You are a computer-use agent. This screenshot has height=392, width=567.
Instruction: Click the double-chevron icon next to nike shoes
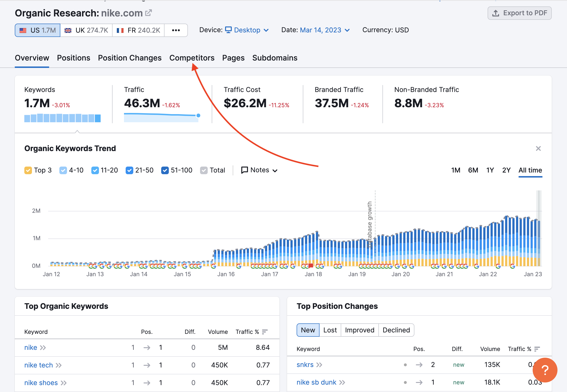coord(64,383)
